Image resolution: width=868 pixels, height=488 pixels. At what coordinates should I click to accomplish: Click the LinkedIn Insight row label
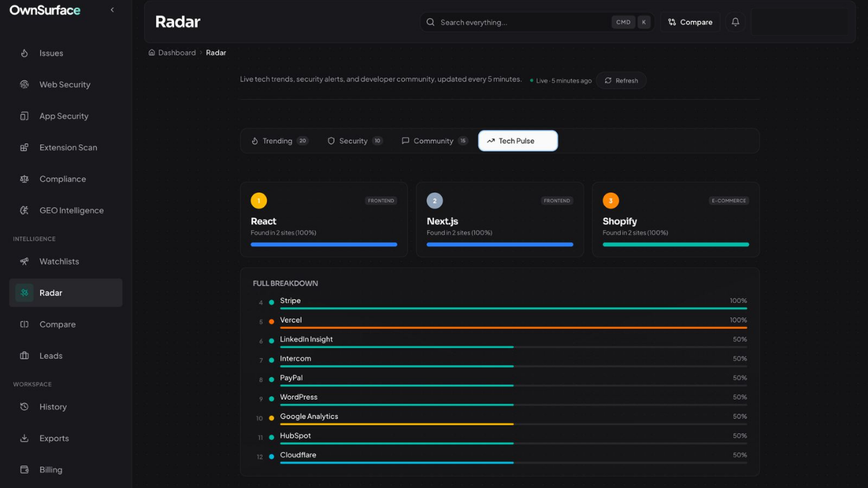[x=306, y=339]
